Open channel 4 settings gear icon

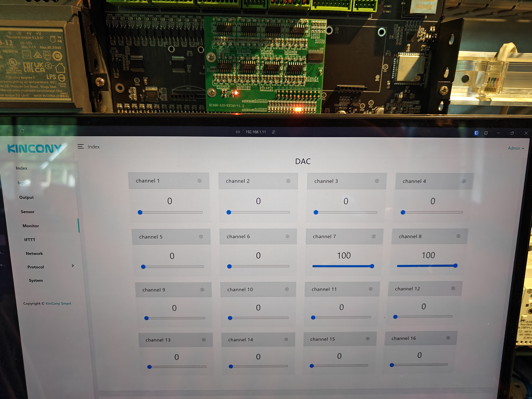pos(464,181)
